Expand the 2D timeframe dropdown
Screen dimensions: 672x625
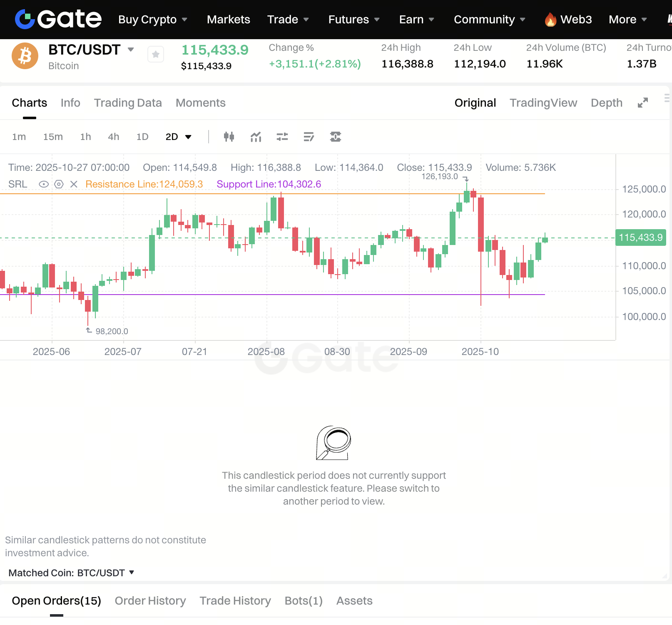click(188, 137)
